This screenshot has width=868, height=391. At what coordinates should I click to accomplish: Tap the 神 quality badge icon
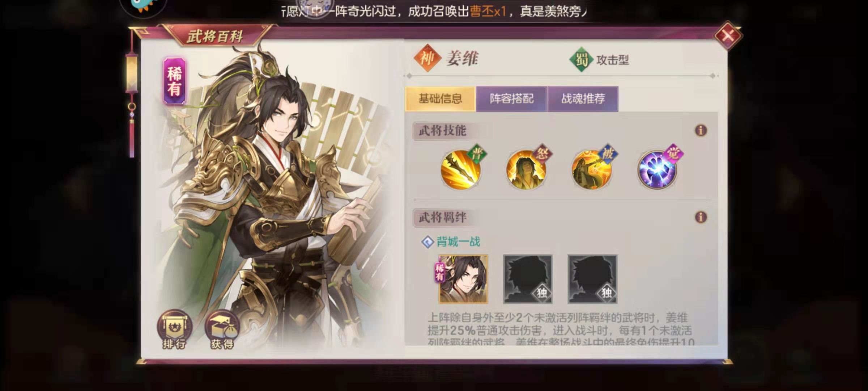[427, 58]
